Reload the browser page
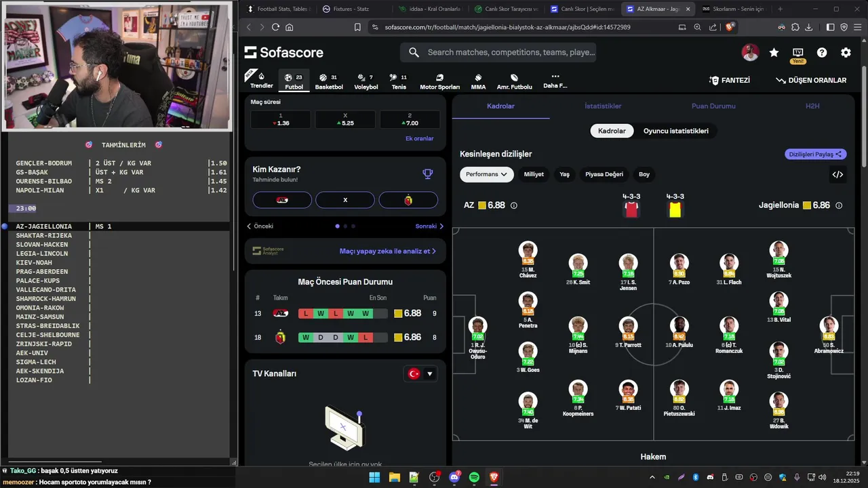Screen dimensions: 868x488 click(x=275, y=27)
